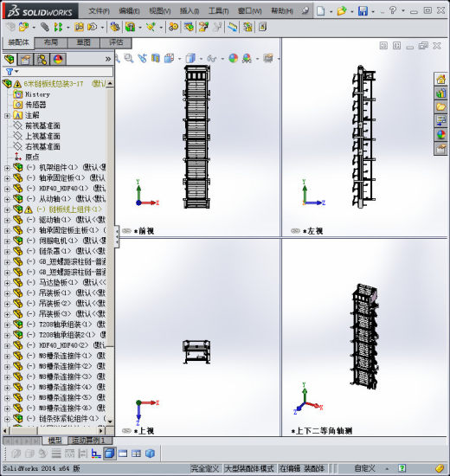
Task: Select the Zoom to Area tool
Action: [129, 58]
